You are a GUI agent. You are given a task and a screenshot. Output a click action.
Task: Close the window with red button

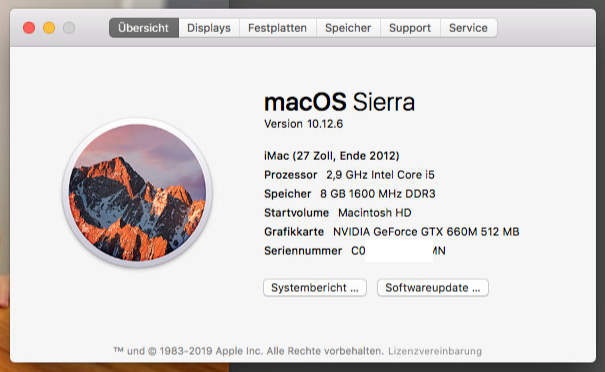(x=29, y=28)
